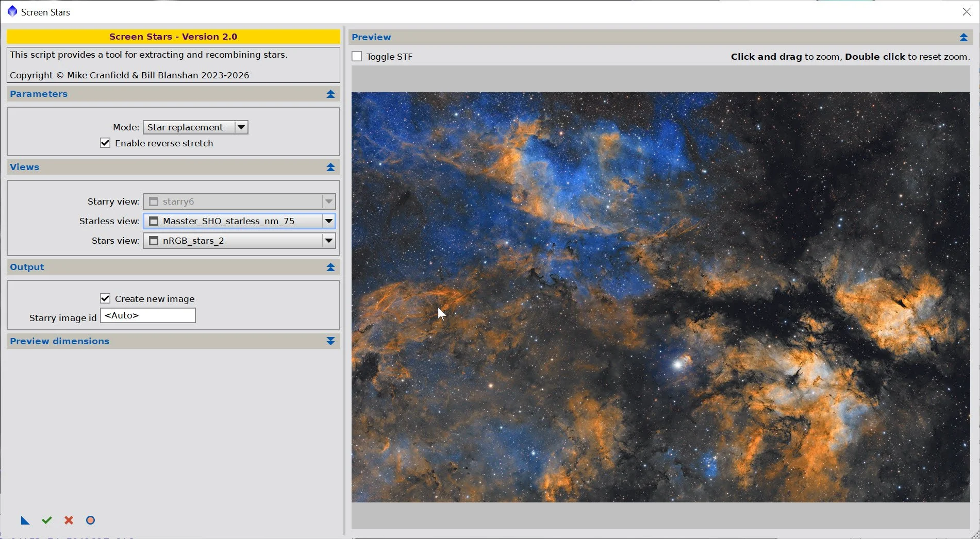Click the Star replacement mode text

[185, 127]
